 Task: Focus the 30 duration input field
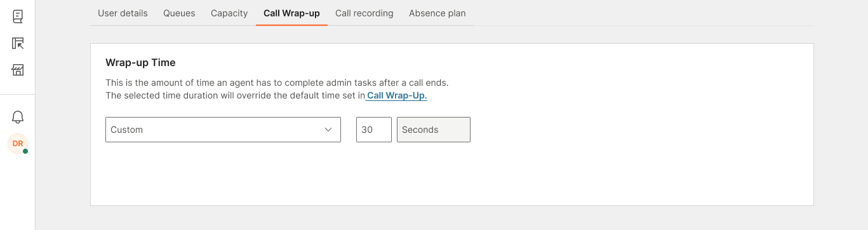coord(374,130)
